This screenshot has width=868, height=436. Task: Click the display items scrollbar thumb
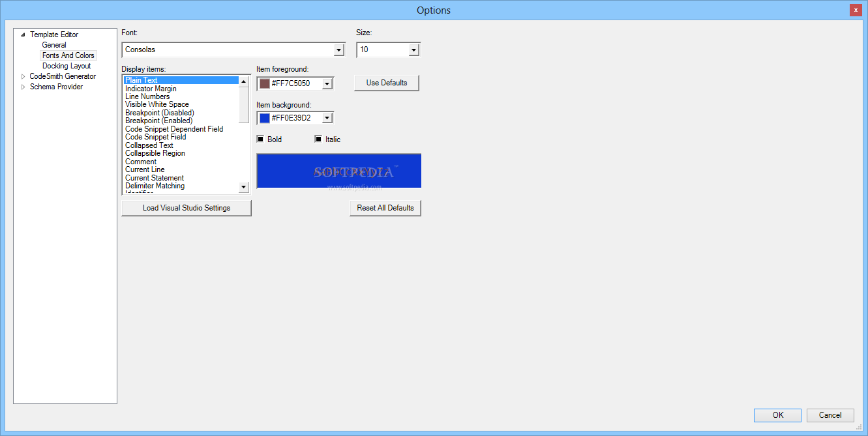(x=244, y=105)
